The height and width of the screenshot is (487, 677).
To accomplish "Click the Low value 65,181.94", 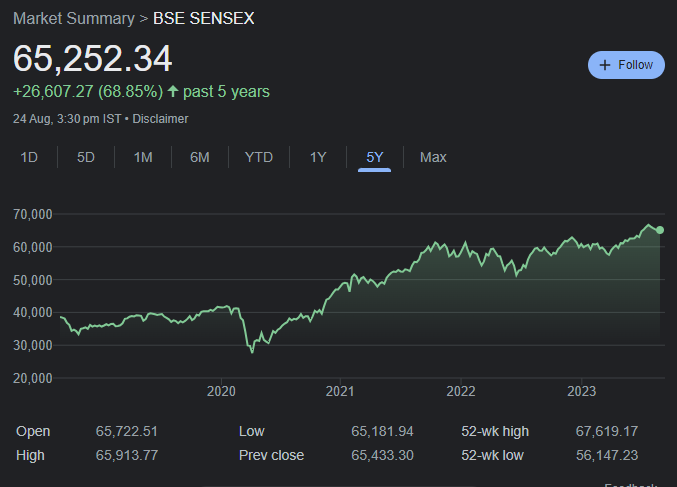I will point(382,431).
